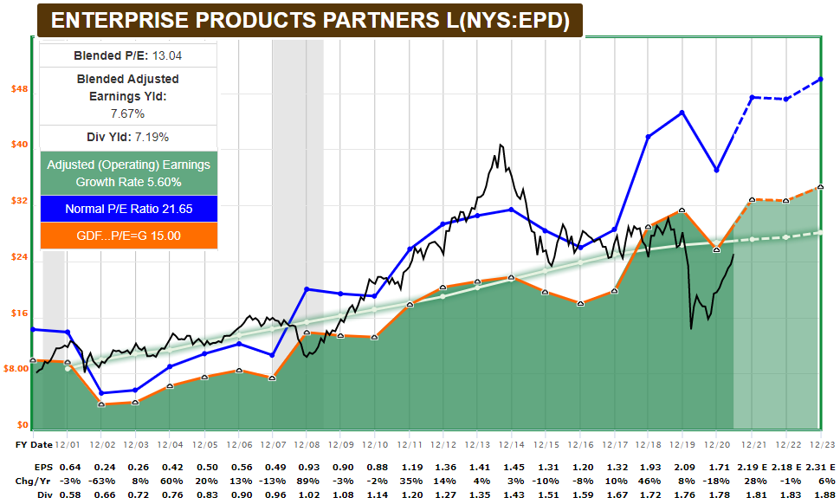Click the 89% yearly change value
Screen dimensions: 840x504
pos(309,481)
